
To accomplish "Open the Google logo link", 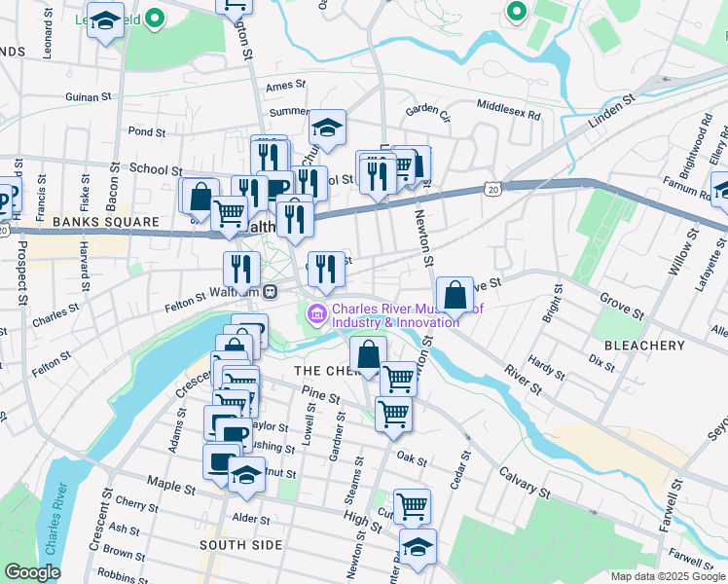I will point(32,572).
